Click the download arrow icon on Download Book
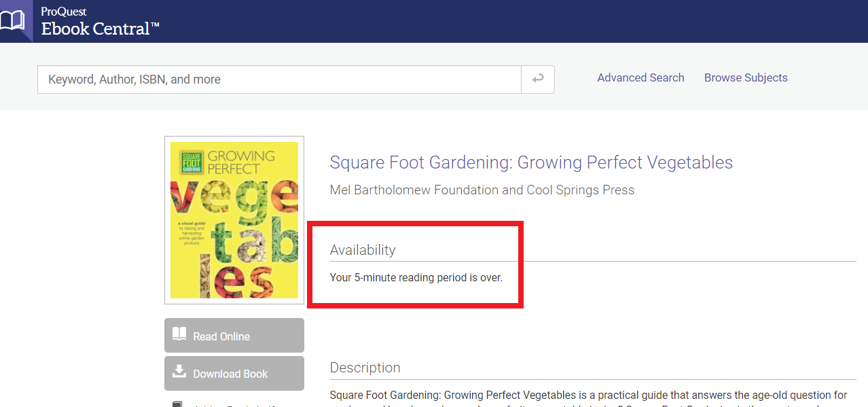 [x=179, y=372]
